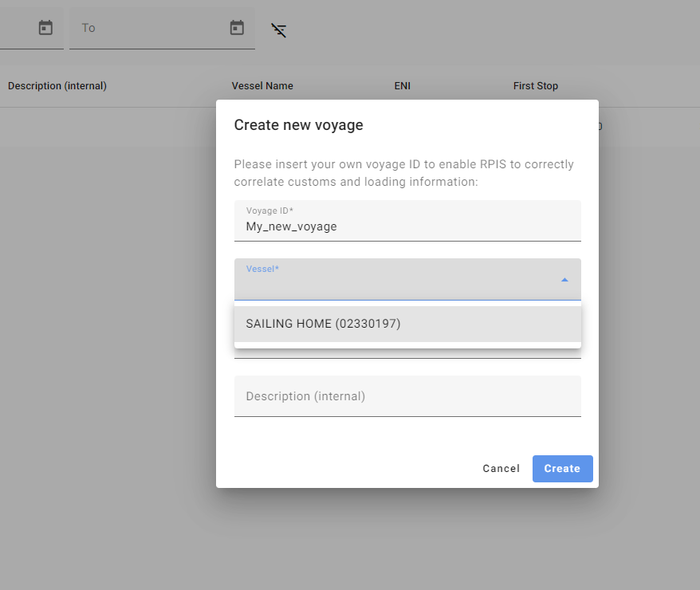
Task: Click the Create new voyage dialog title
Action: pos(298,125)
